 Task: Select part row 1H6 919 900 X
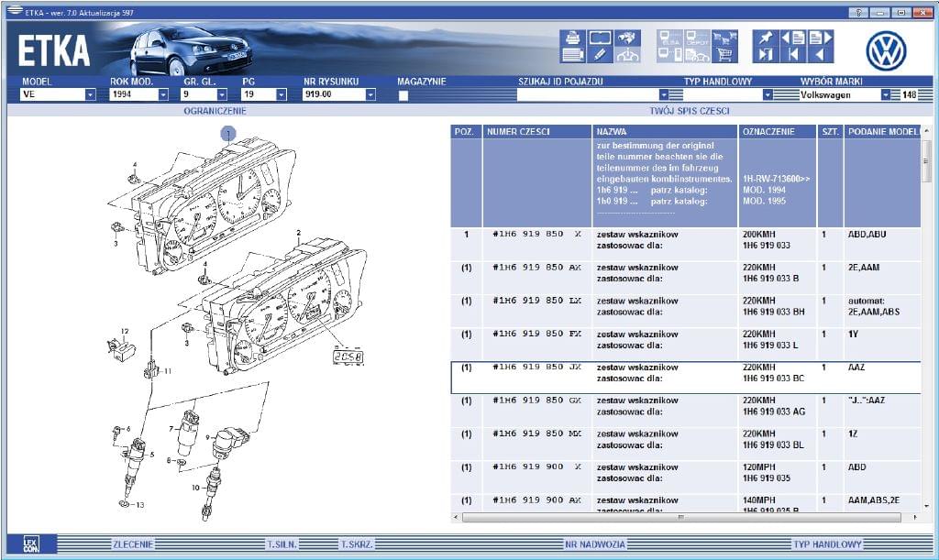pos(685,477)
